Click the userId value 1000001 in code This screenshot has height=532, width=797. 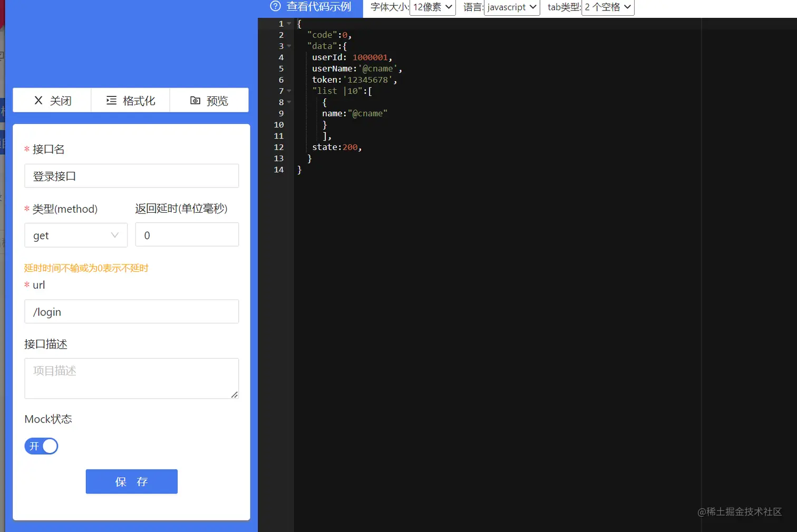point(370,57)
